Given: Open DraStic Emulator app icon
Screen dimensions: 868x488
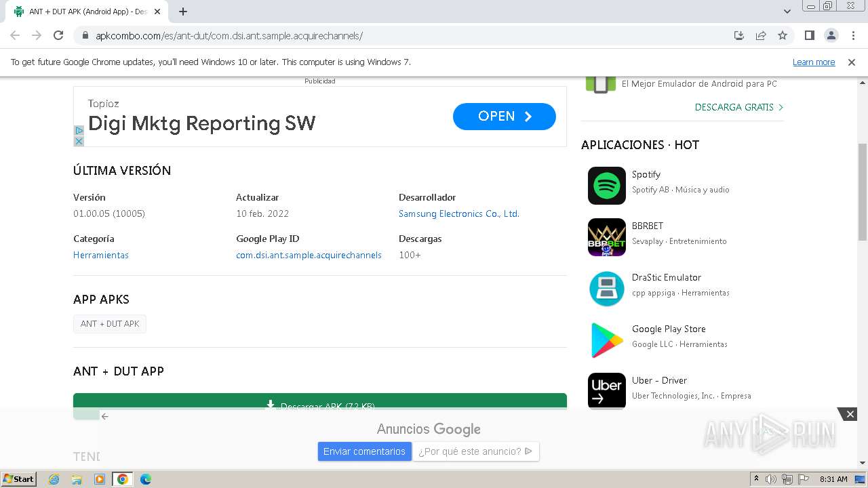Looking at the screenshot, I should point(607,289).
